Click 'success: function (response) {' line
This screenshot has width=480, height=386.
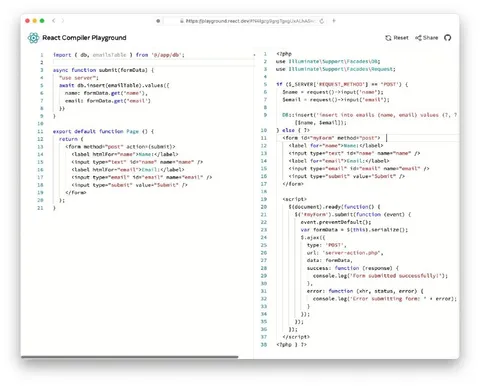click(x=353, y=268)
